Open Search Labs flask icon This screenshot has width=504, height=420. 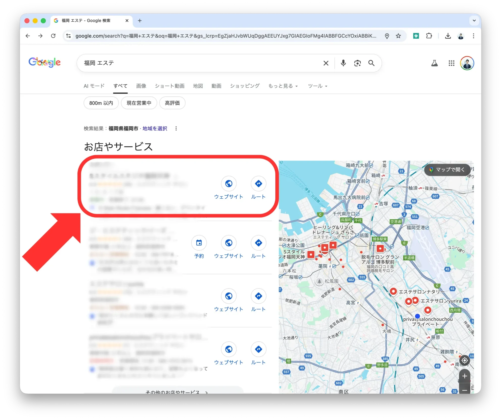[x=434, y=63]
